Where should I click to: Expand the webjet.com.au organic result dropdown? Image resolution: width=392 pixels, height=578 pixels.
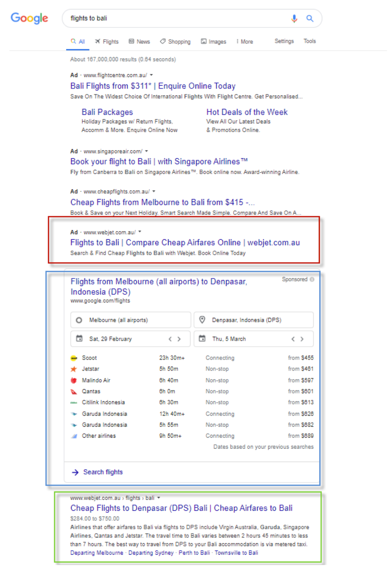159,497
